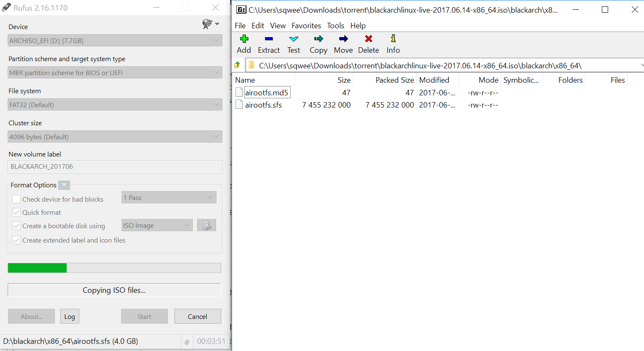Open the File system FAT32 dropdown
Viewport: 644px width, 351px height.
tap(115, 105)
